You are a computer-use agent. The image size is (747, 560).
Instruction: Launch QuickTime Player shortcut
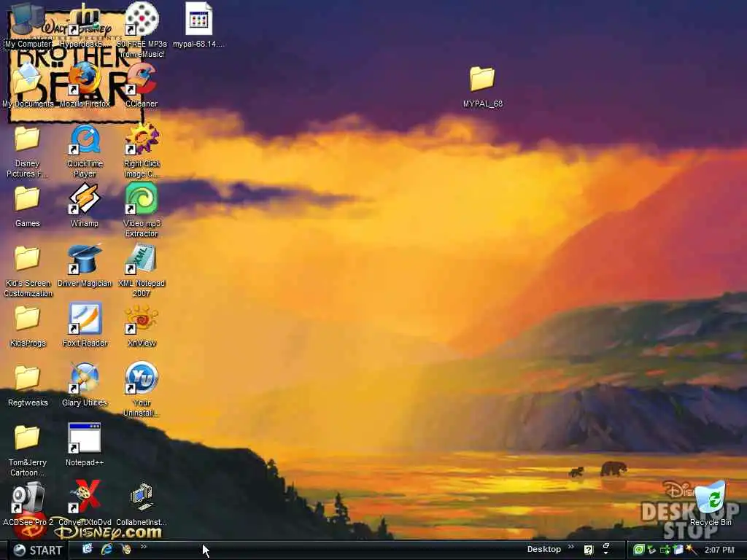coord(85,152)
